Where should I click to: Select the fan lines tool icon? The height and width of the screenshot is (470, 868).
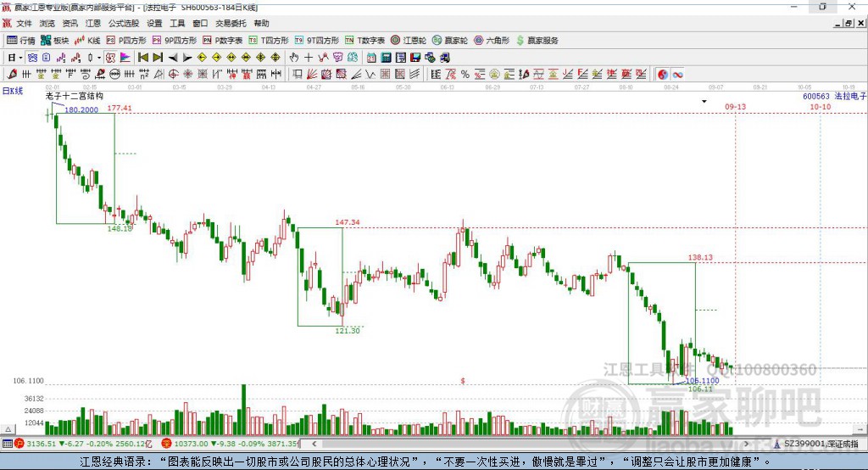(x=312, y=75)
